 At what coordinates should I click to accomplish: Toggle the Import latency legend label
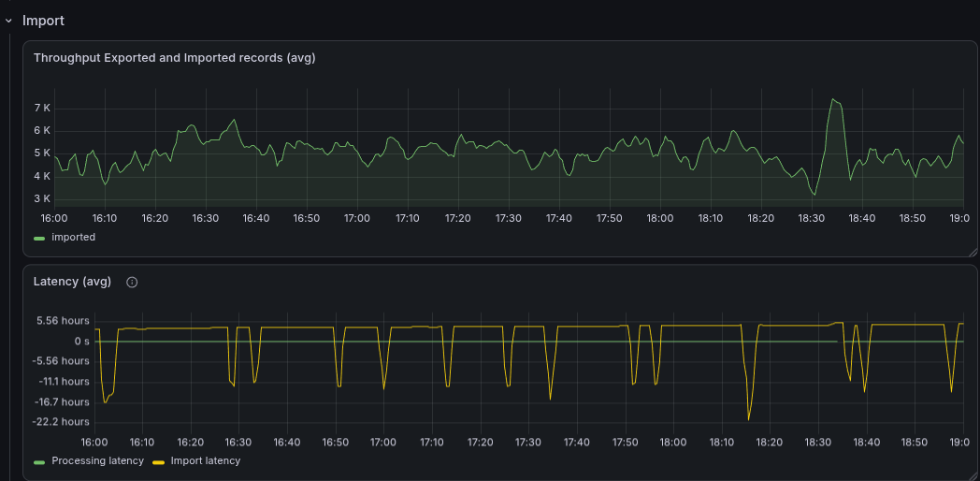click(206, 461)
